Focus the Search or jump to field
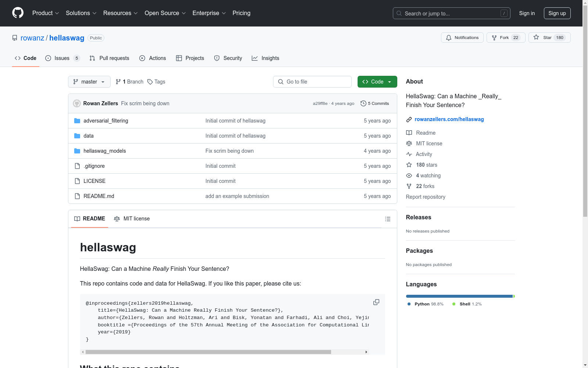 coord(452,13)
